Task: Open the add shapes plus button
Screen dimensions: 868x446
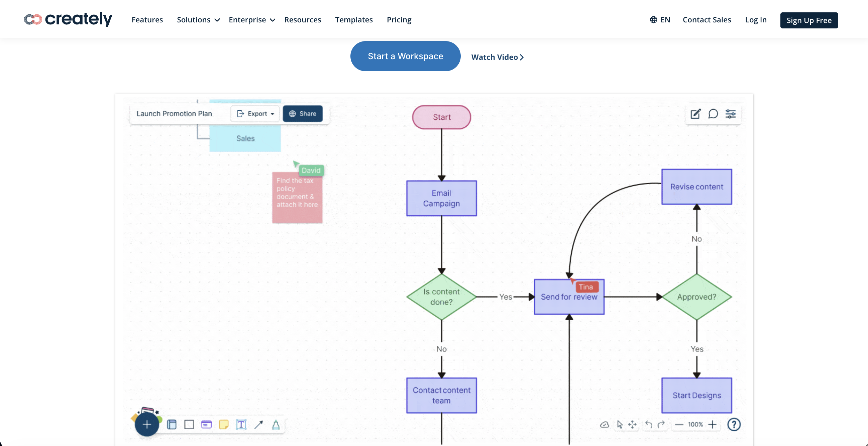Action: [x=146, y=425]
